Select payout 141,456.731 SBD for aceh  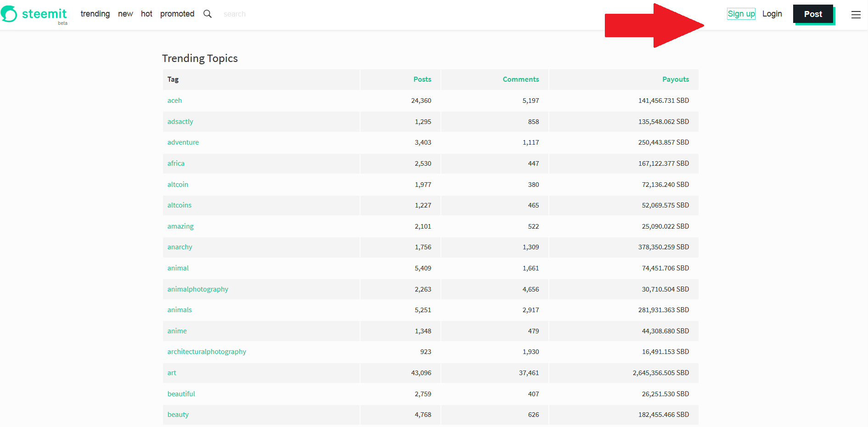click(x=664, y=101)
